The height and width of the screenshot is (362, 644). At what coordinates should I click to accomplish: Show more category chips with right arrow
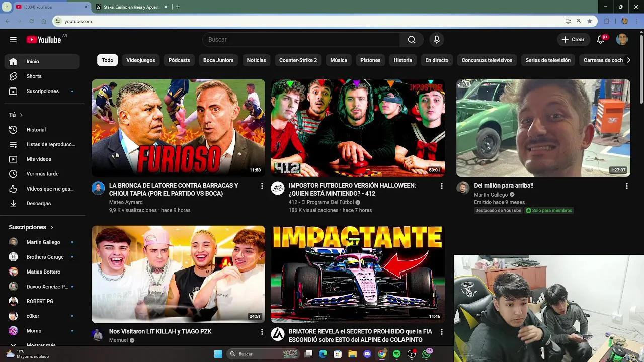pos(628,60)
